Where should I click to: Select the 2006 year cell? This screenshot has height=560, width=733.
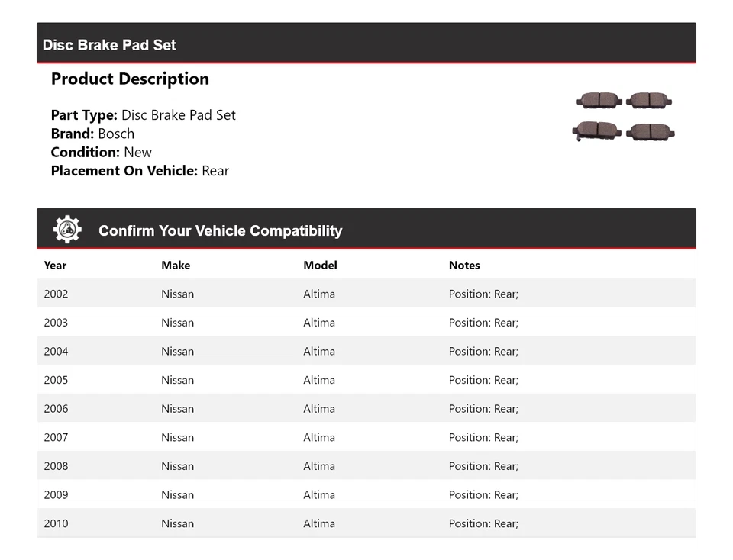coord(56,409)
